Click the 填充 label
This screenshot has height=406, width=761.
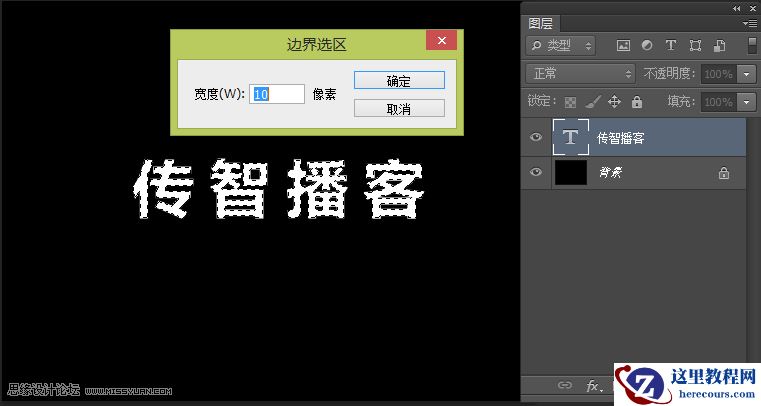[x=681, y=101]
